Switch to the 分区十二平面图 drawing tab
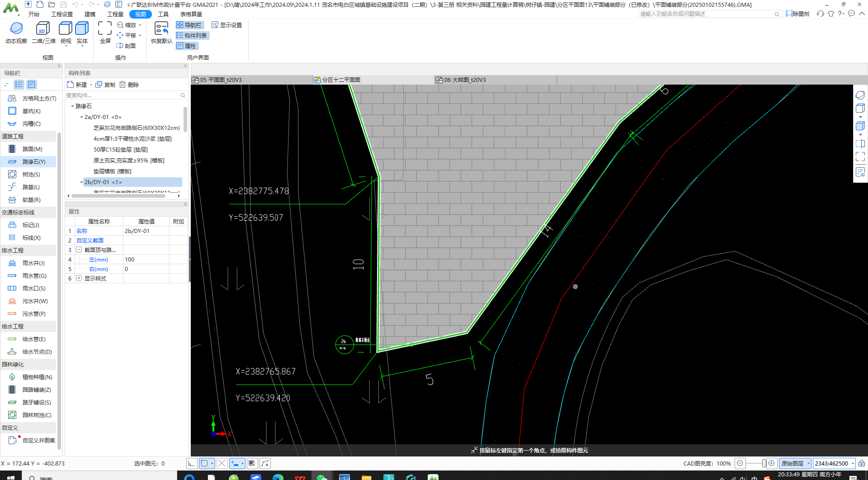This screenshot has height=480, width=868. tap(373, 80)
